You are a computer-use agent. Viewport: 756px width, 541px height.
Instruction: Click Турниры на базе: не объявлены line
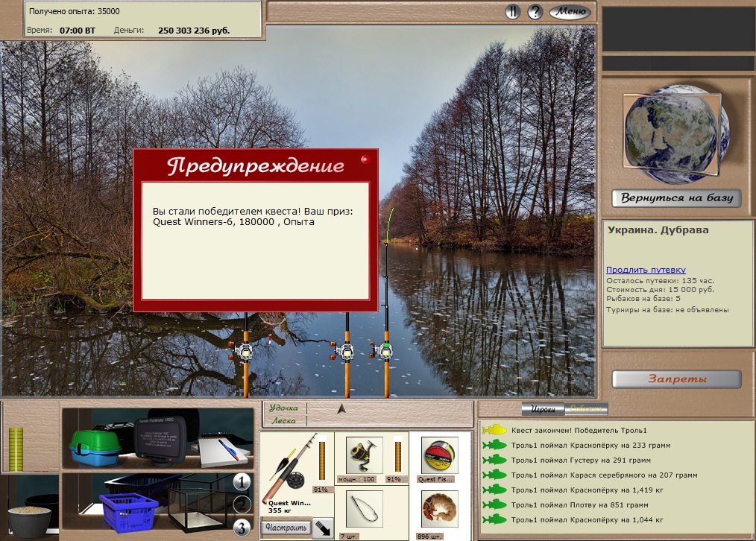pyautogui.click(x=667, y=310)
